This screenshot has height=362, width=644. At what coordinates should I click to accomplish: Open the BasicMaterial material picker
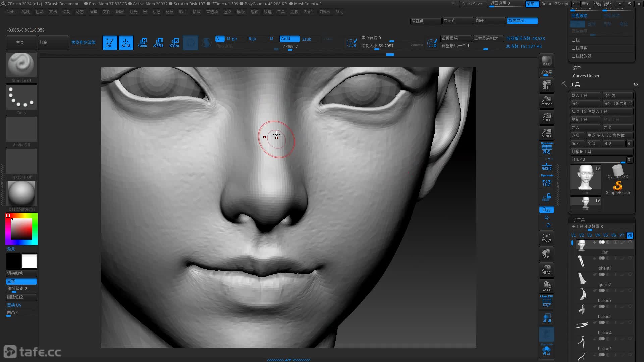click(21, 196)
